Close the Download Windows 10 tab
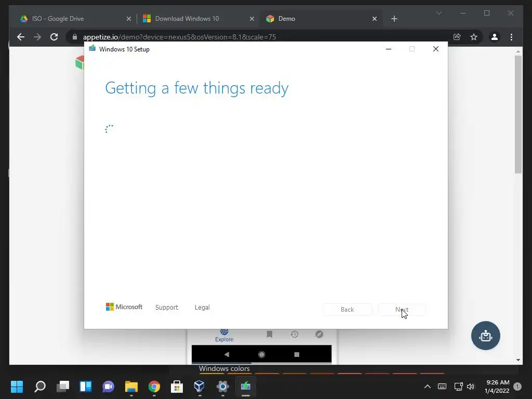Screen dimensions: 532x399 click(x=252, y=19)
